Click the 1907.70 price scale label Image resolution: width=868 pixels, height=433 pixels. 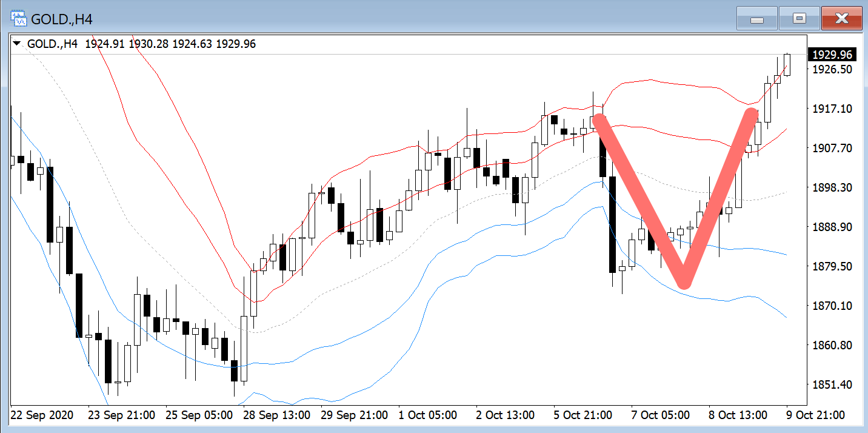(831, 148)
